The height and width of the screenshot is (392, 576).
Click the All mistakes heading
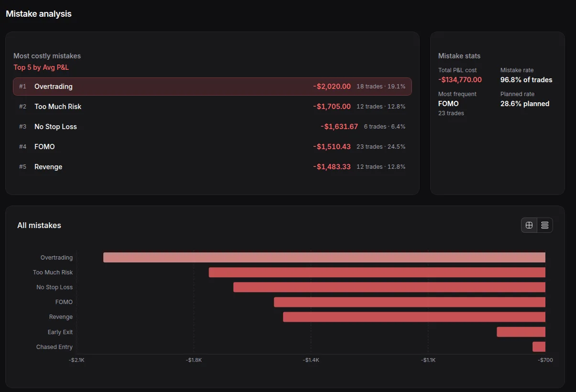click(39, 225)
